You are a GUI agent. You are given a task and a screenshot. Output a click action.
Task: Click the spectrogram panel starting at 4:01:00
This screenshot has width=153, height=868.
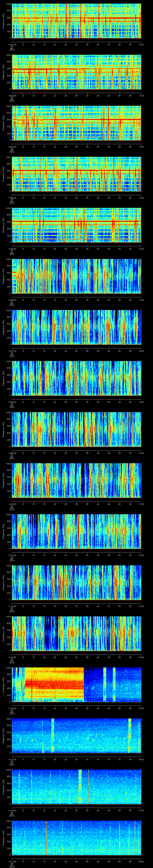pyautogui.click(x=76, y=21)
